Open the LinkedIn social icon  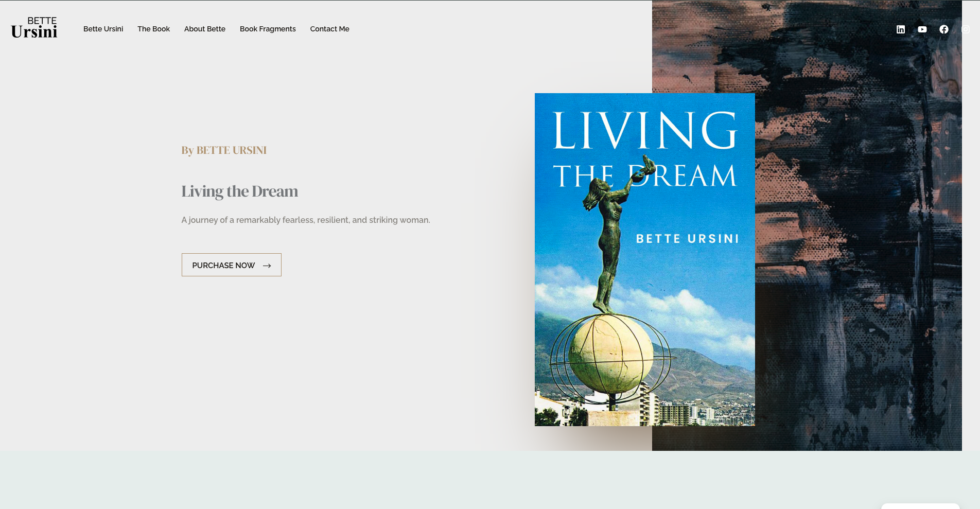pyautogui.click(x=900, y=29)
